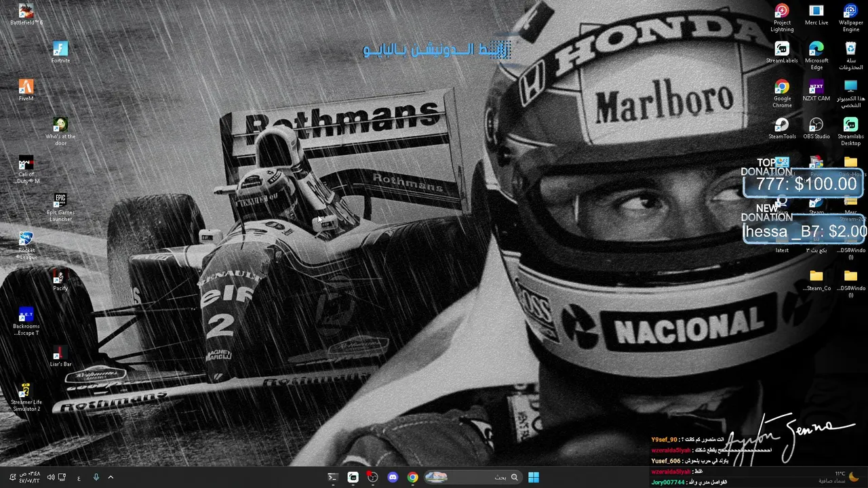
Task: Select the FiveM desktop icon
Action: click(x=26, y=91)
